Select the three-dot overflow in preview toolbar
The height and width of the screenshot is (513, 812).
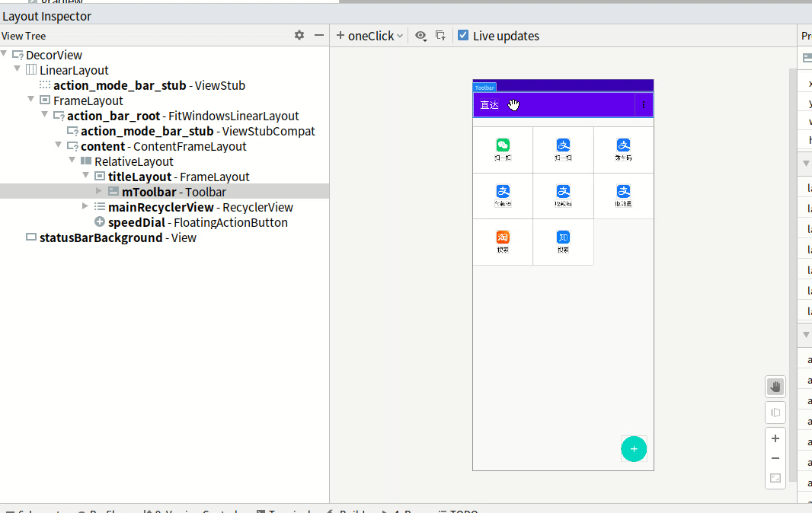644,104
